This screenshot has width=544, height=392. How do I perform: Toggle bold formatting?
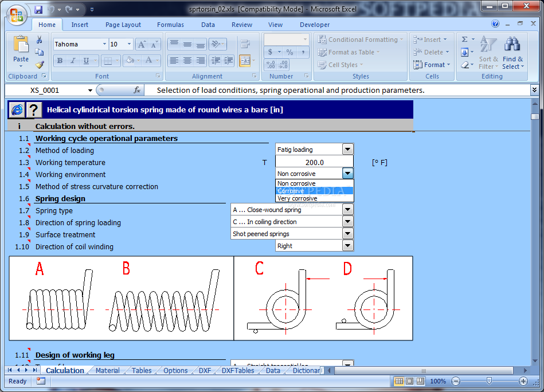[60, 61]
